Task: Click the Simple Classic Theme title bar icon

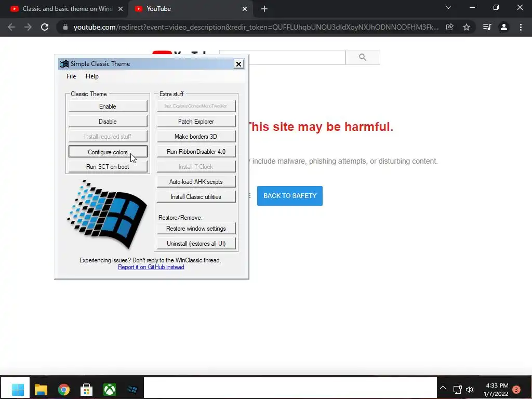Action: [x=64, y=64]
